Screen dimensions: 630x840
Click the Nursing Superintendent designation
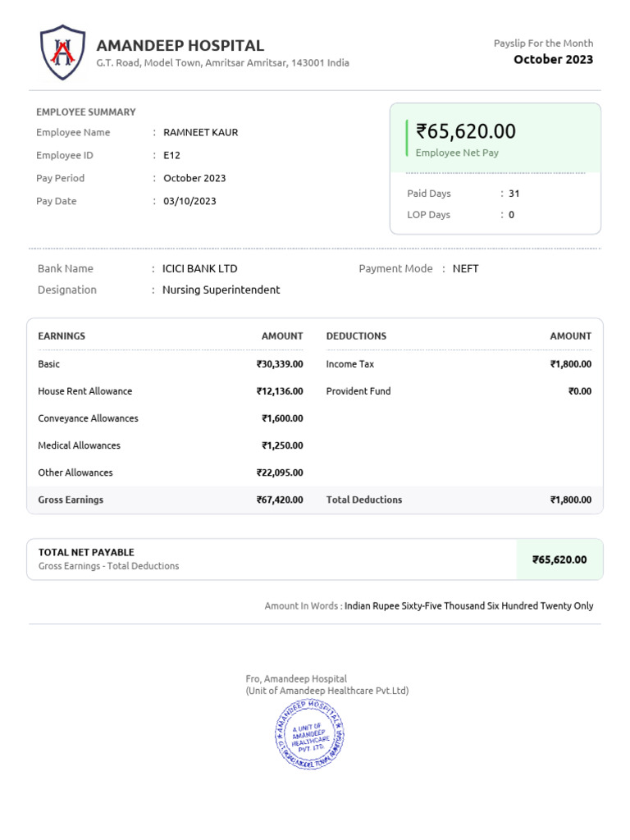(x=221, y=290)
